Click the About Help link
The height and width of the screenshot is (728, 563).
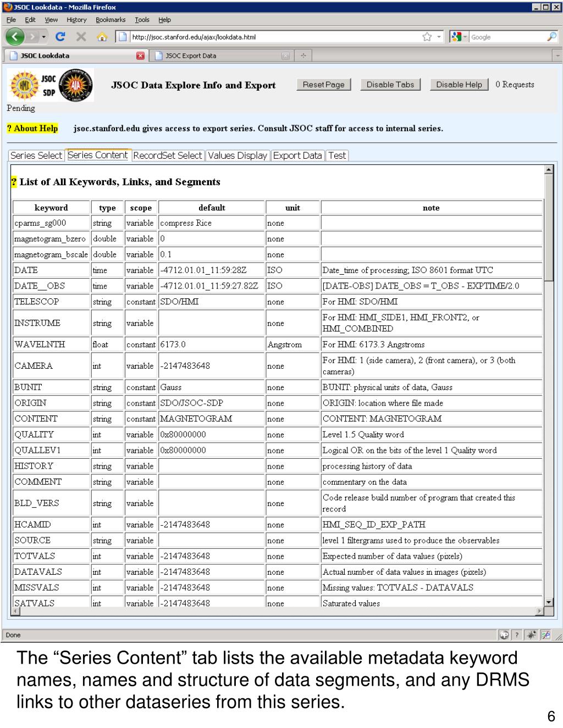click(32, 128)
